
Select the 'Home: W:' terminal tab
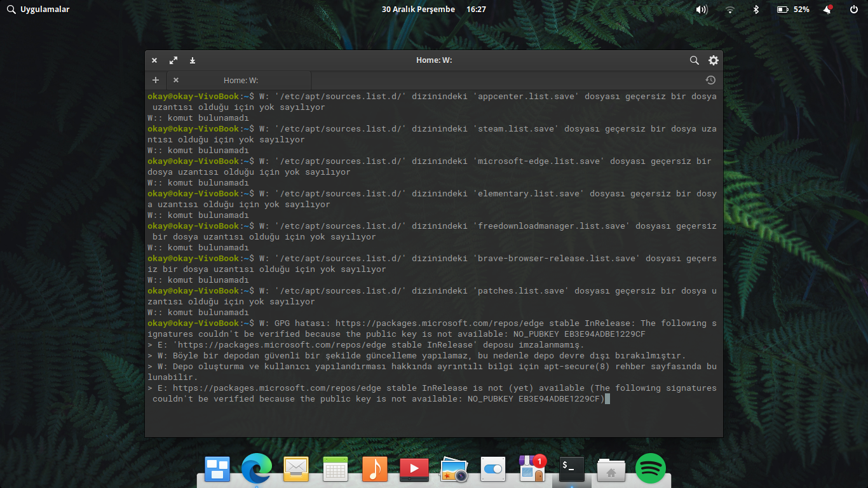tap(240, 80)
